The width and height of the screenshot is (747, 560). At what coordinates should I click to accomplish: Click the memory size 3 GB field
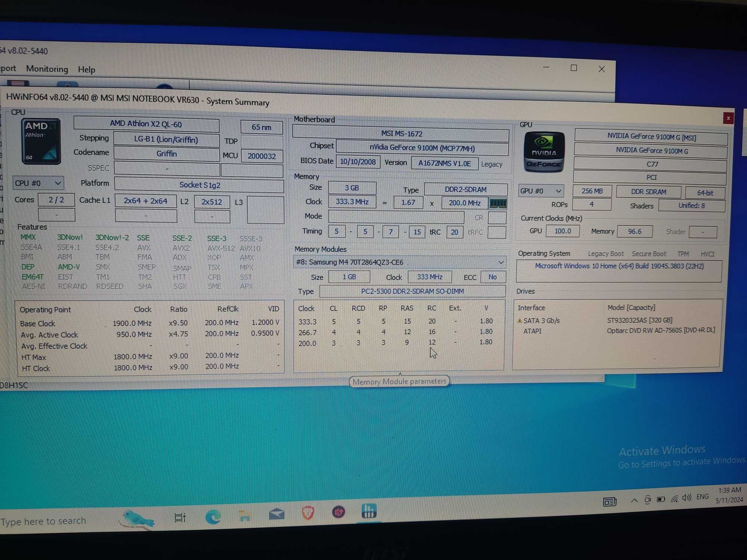(x=352, y=188)
